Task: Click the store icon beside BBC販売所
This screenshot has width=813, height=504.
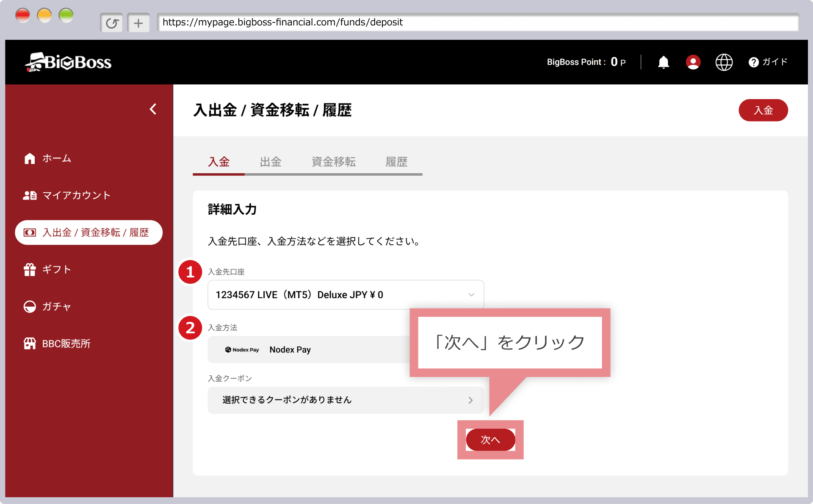Action: tap(30, 343)
